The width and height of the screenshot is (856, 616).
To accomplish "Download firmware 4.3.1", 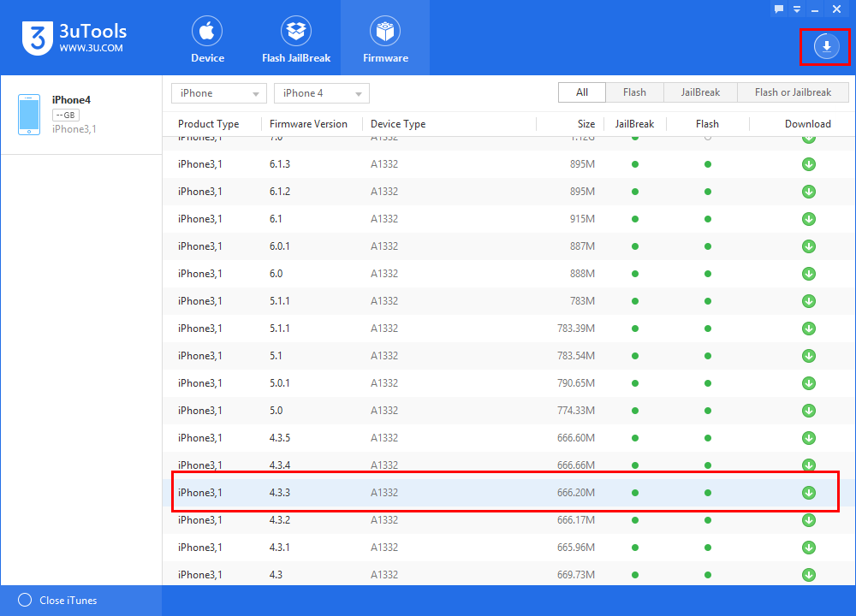I will coord(809,548).
